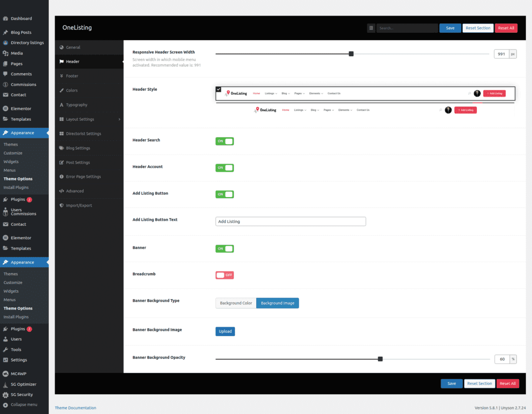Click the General globe icon
The width and height of the screenshot is (532, 414).
(x=62, y=47)
